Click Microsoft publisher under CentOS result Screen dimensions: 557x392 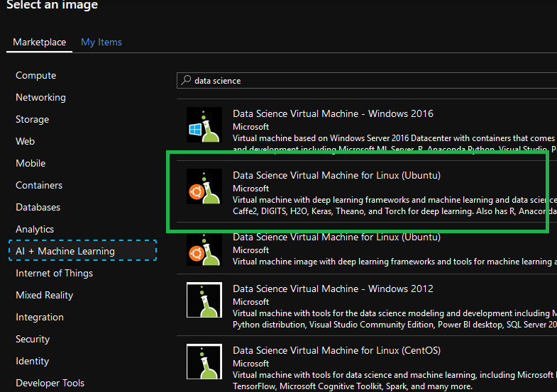[x=250, y=364]
